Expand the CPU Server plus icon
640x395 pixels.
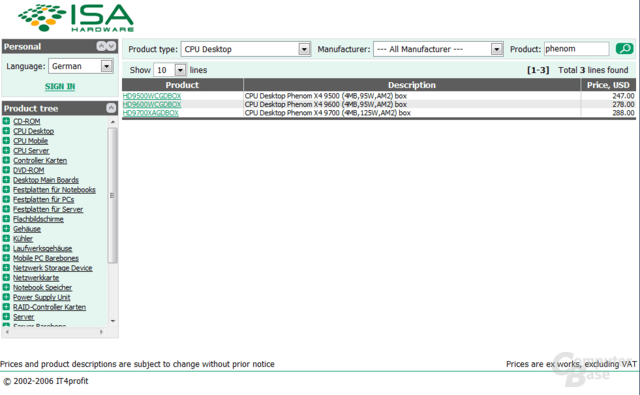coord(6,151)
